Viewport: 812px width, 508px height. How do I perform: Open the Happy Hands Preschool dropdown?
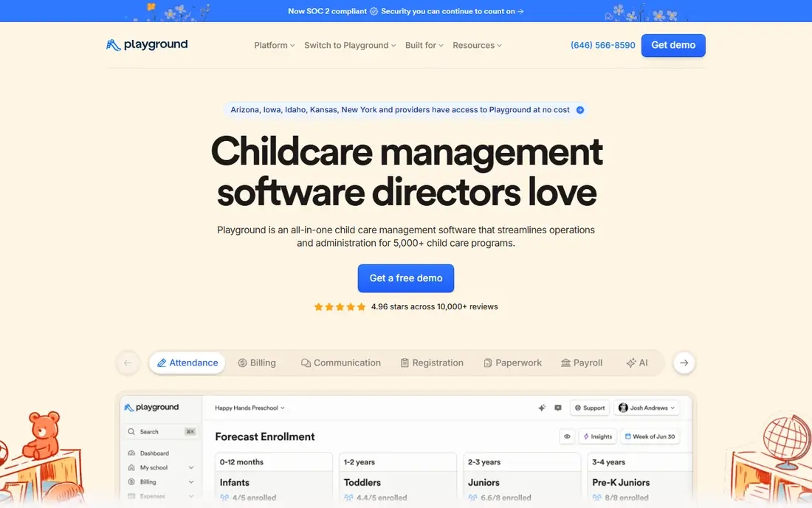tap(250, 408)
